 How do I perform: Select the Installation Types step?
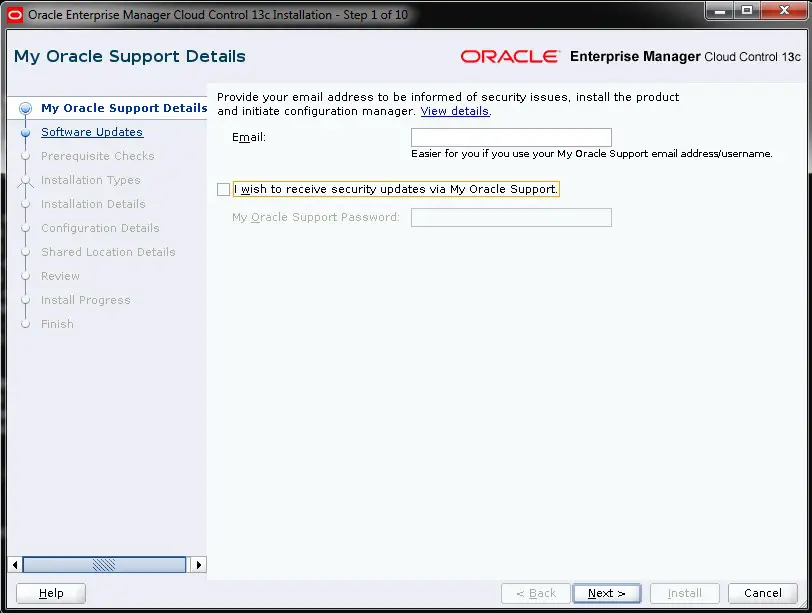click(91, 180)
